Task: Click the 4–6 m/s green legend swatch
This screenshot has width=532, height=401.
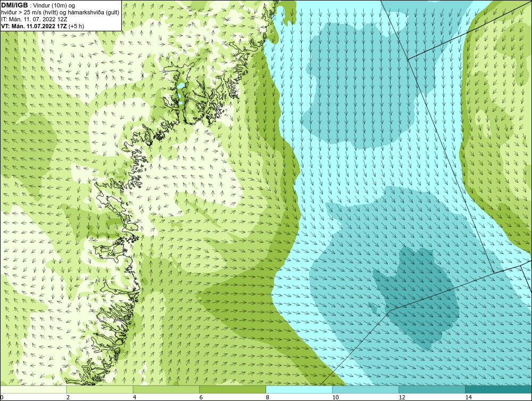Action: [166, 389]
